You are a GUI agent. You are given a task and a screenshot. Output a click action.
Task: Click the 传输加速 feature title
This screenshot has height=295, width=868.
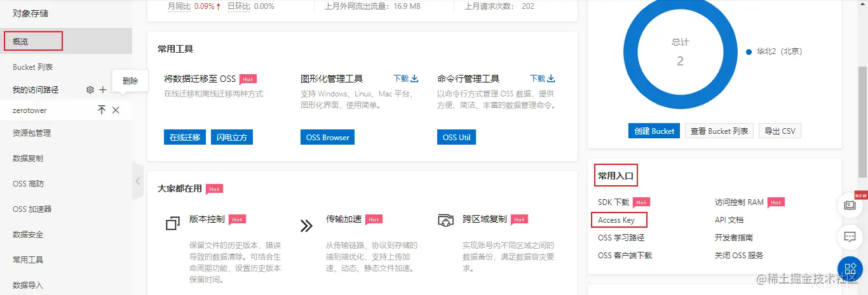(344, 219)
